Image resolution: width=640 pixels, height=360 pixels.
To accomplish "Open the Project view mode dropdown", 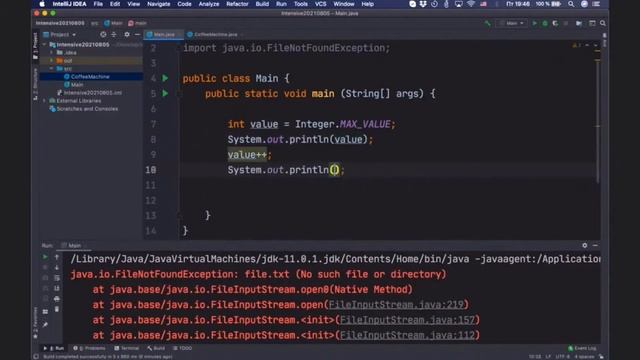I will 60,35.
